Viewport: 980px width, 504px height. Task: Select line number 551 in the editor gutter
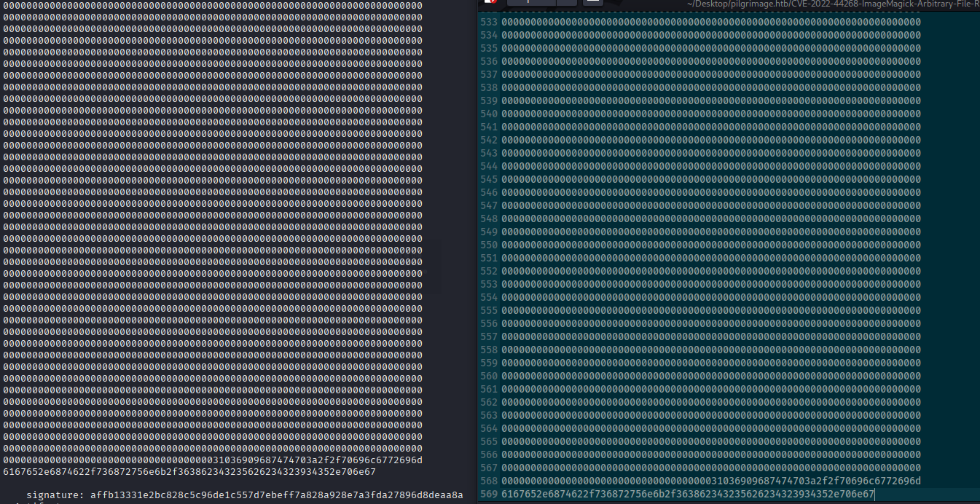(x=489, y=258)
